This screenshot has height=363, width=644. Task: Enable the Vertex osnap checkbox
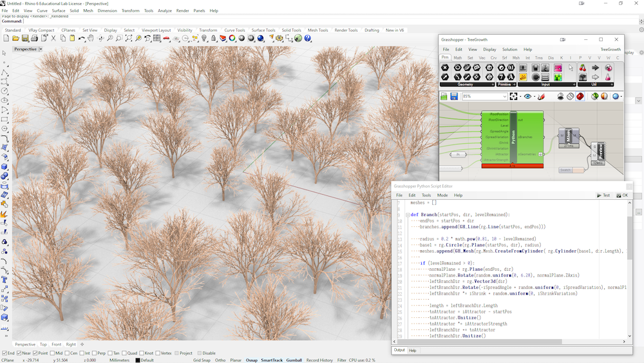[x=158, y=353]
